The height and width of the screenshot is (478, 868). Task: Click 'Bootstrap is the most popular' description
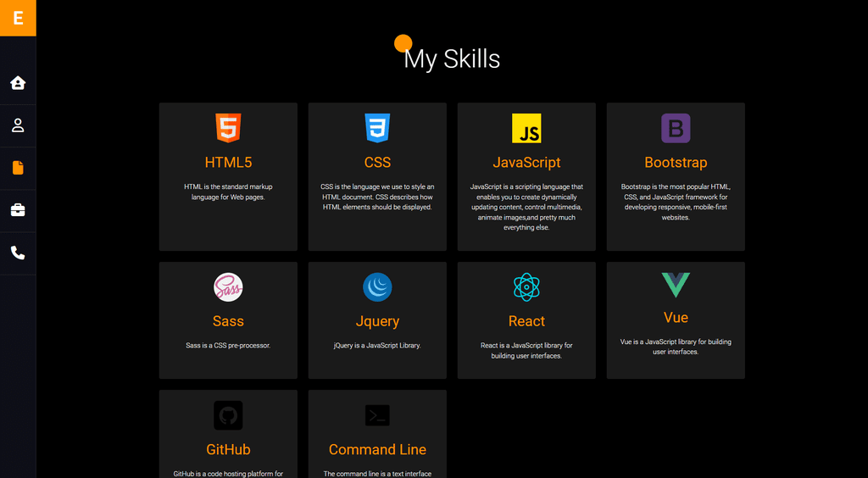click(x=676, y=202)
